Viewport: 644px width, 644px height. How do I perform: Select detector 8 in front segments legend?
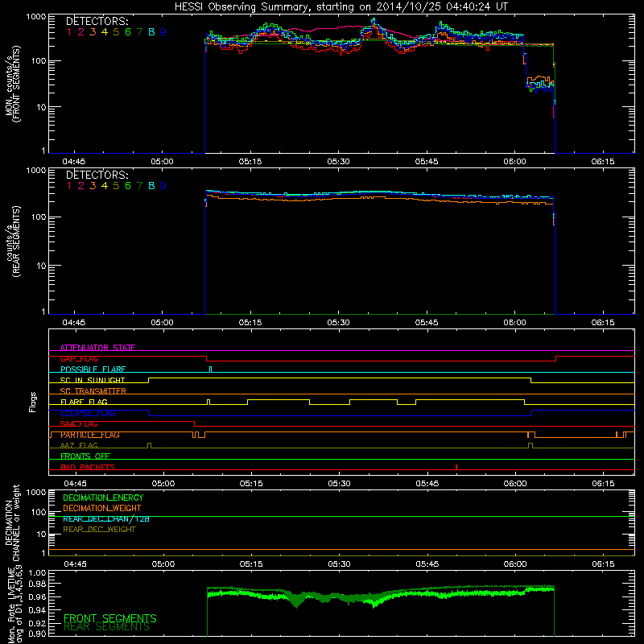(x=151, y=31)
